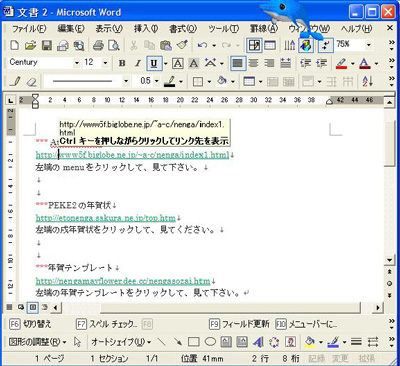
Task: Open the 書式(O) menu
Action: [183, 29]
